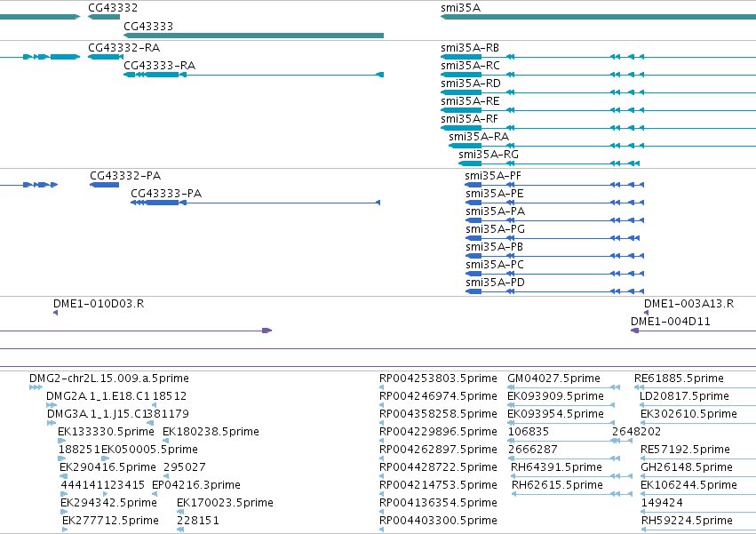This screenshot has width=756, height=534.
Task: Select EST EK093954.5prime
Action: pyautogui.click(x=555, y=414)
